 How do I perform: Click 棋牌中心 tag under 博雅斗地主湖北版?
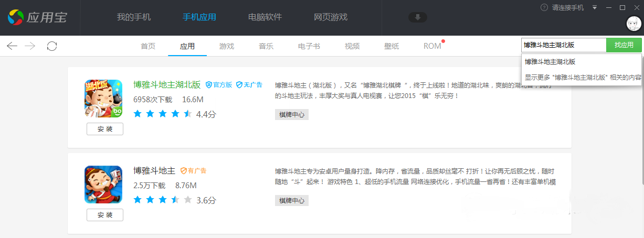point(292,114)
